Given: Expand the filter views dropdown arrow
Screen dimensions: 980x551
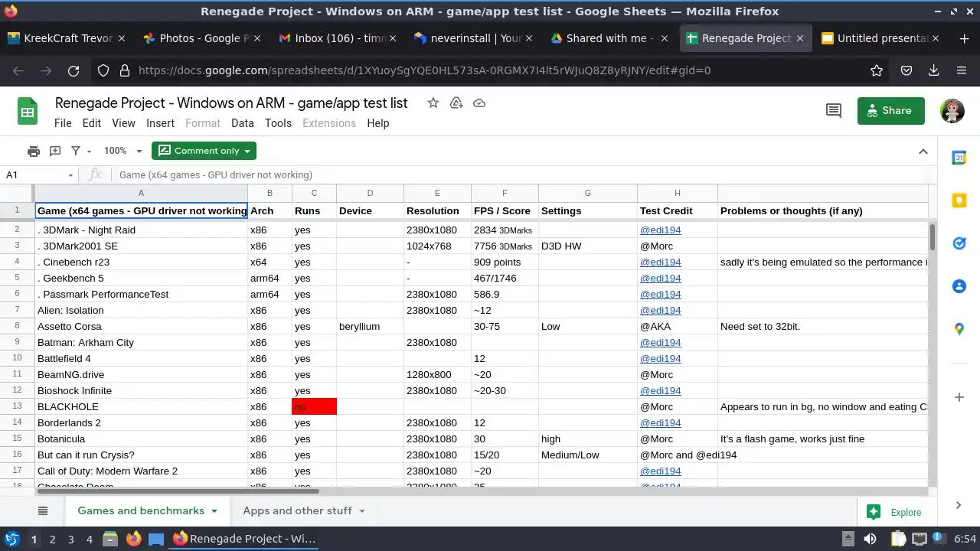Looking at the screenshot, I should tap(90, 152).
